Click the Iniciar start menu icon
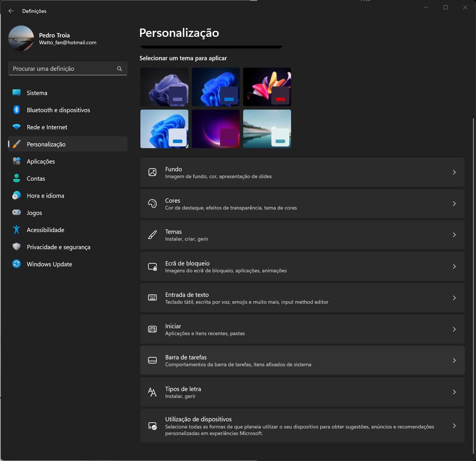Screen dimensions: 476x461 [x=152, y=329]
